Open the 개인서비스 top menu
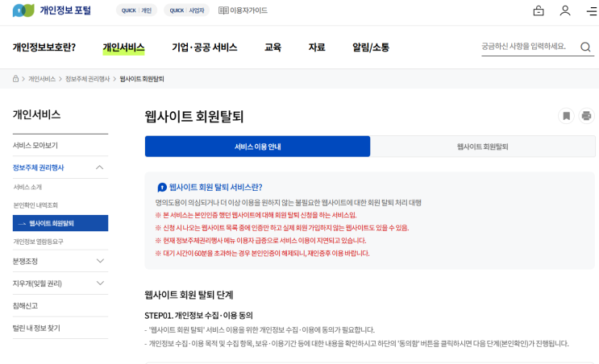 124,48
